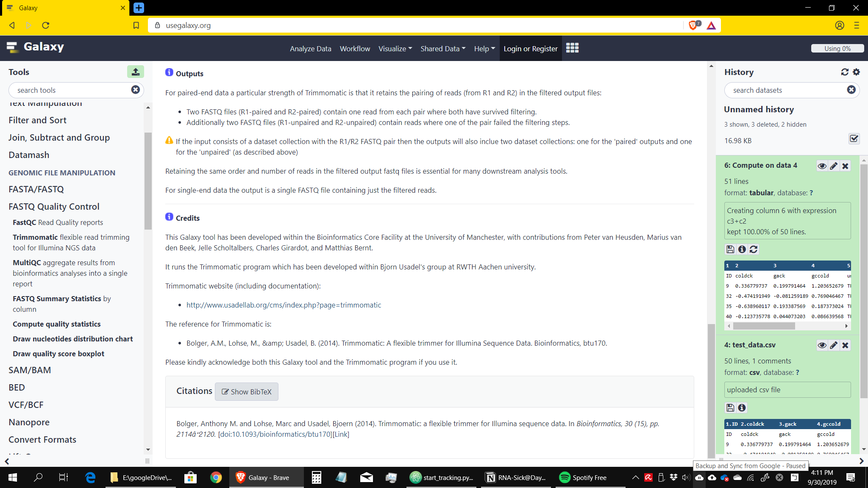Open Google Chrome from the taskbar

[216, 477]
